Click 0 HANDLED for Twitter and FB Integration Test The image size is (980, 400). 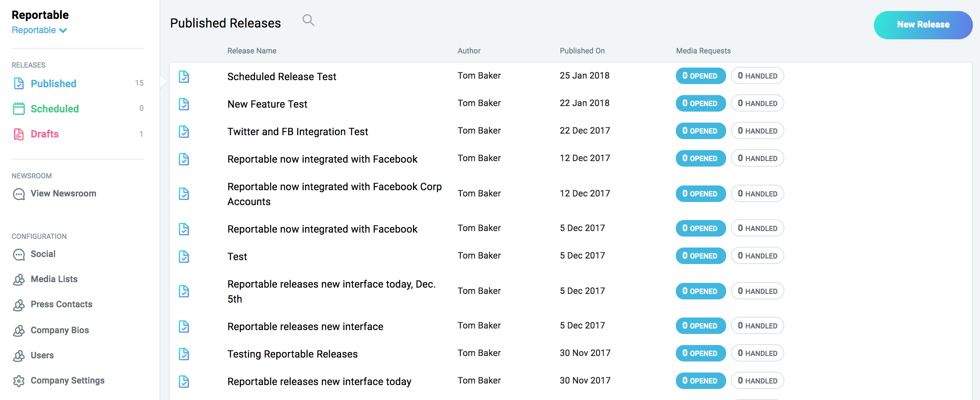click(757, 131)
